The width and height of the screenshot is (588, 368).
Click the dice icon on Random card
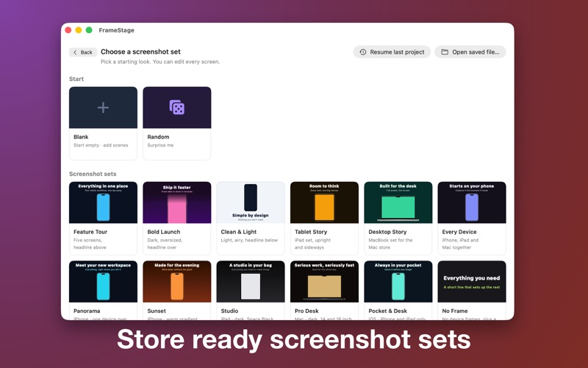pyautogui.click(x=177, y=107)
